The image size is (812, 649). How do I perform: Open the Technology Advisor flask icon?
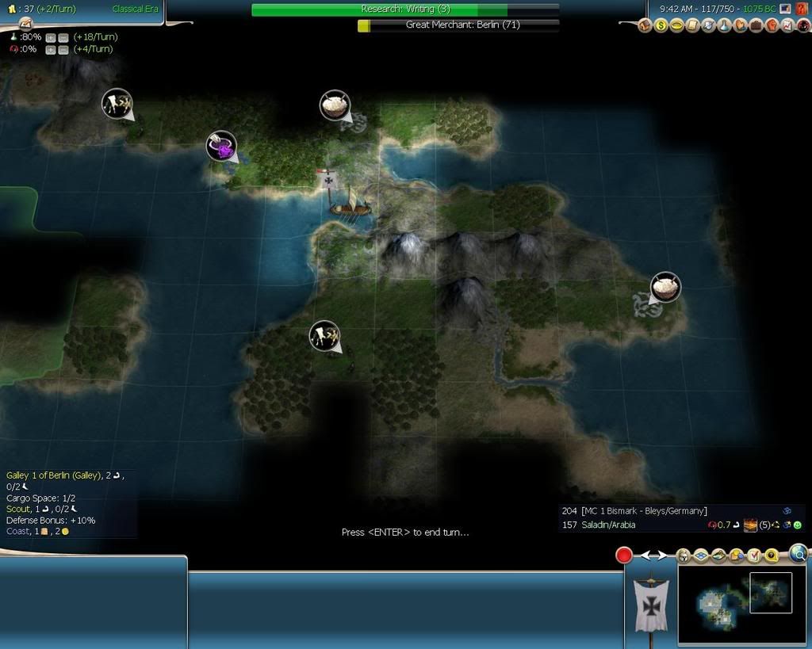[725, 25]
